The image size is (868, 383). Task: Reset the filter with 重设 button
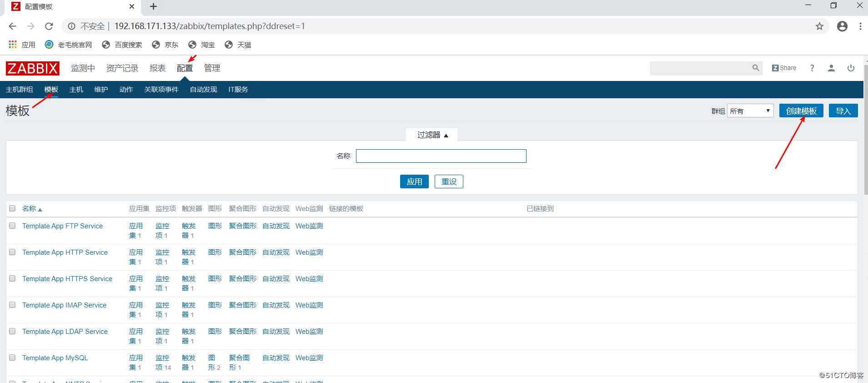pos(449,181)
